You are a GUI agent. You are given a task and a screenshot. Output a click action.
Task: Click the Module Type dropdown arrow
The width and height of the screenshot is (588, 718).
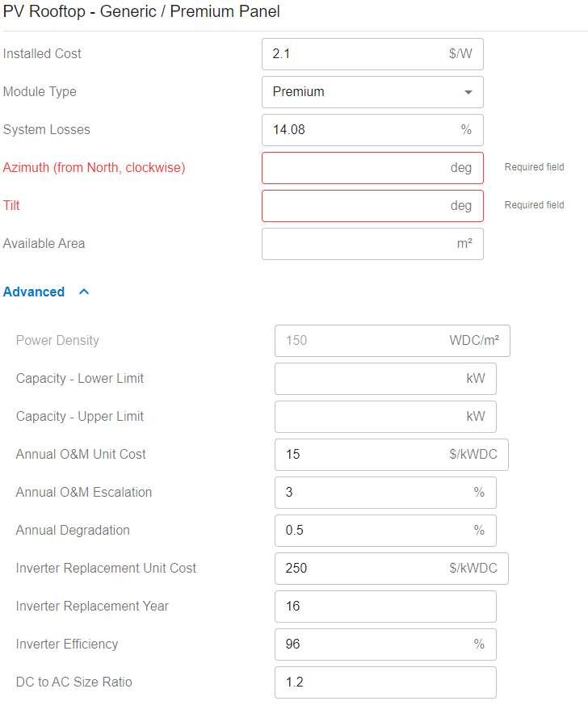pos(468,92)
